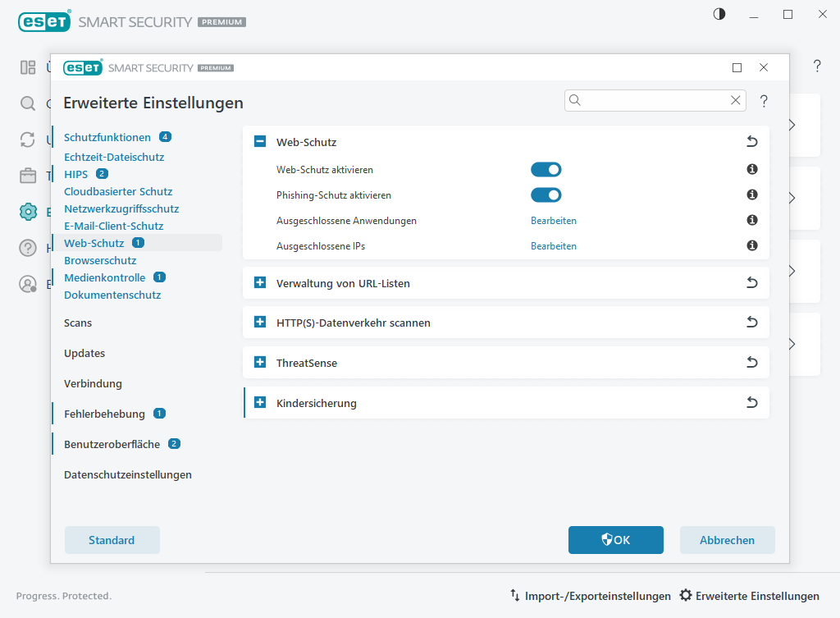Image resolution: width=840 pixels, height=618 pixels.
Task: Open Netzwerkzugriffsschutz in the sidebar
Action: coord(121,208)
